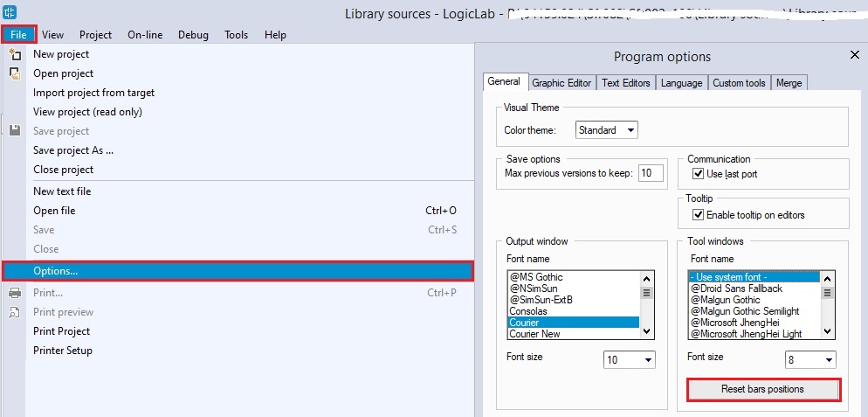Toggle Use last port checkbox
The width and height of the screenshot is (868, 417).
coord(698,174)
